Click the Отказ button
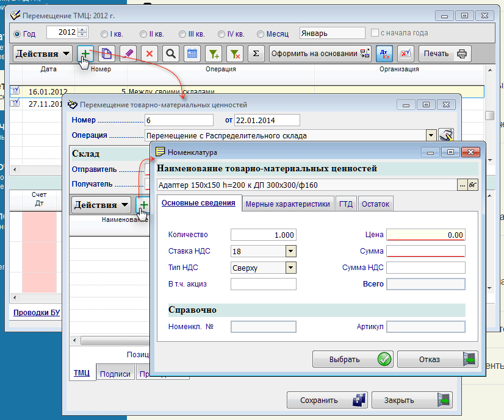504x420 pixels. tap(437, 359)
